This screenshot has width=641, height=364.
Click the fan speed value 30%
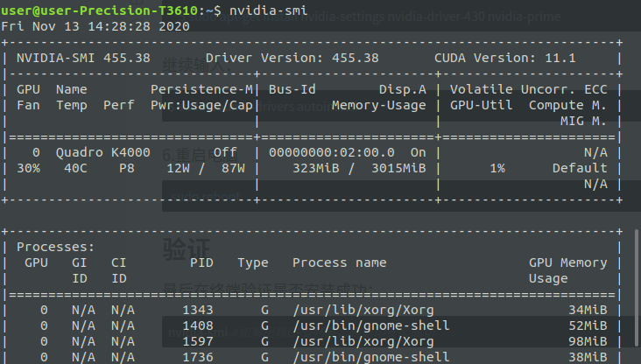point(29,168)
